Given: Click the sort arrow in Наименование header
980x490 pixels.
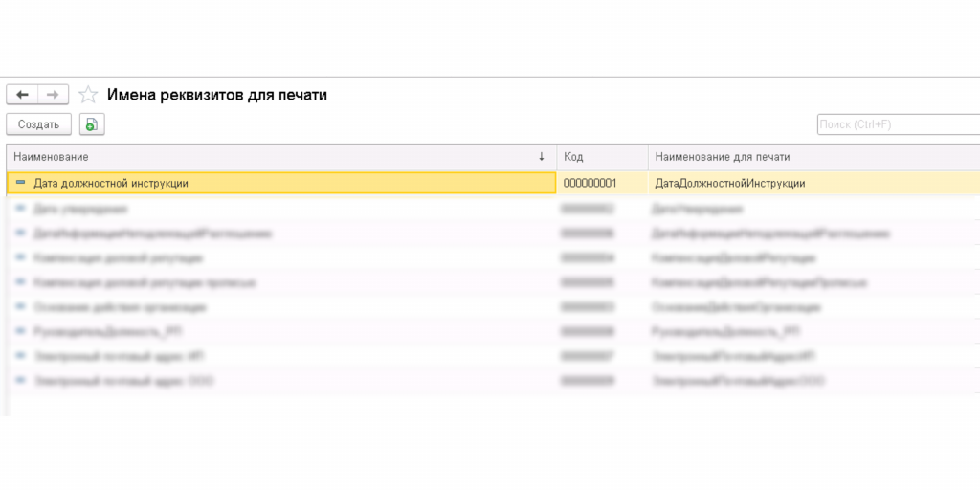Looking at the screenshot, I should [541, 157].
